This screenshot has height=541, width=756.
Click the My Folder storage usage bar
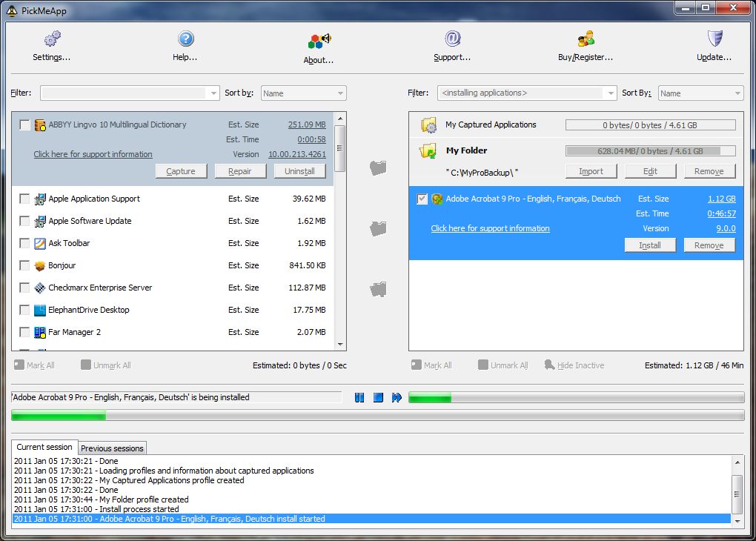(x=651, y=151)
